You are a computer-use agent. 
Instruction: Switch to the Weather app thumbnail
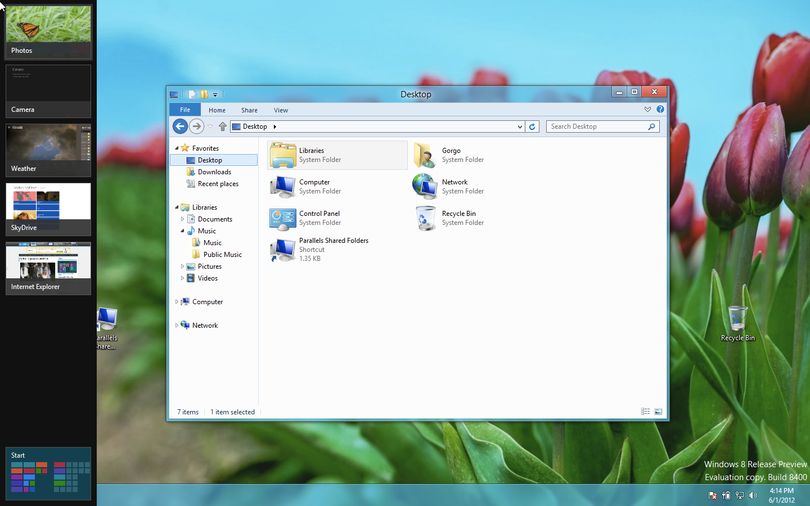48,150
